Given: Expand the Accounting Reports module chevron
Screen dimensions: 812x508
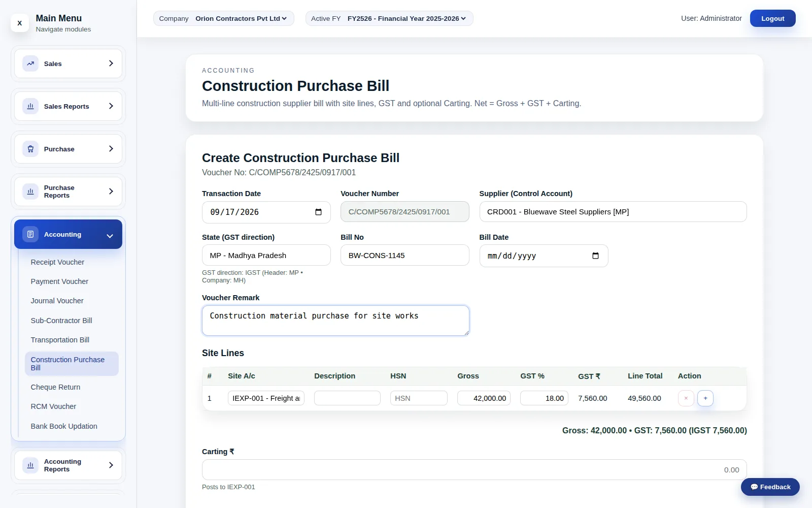Looking at the screenshot, I should click(x=111, y=465).
